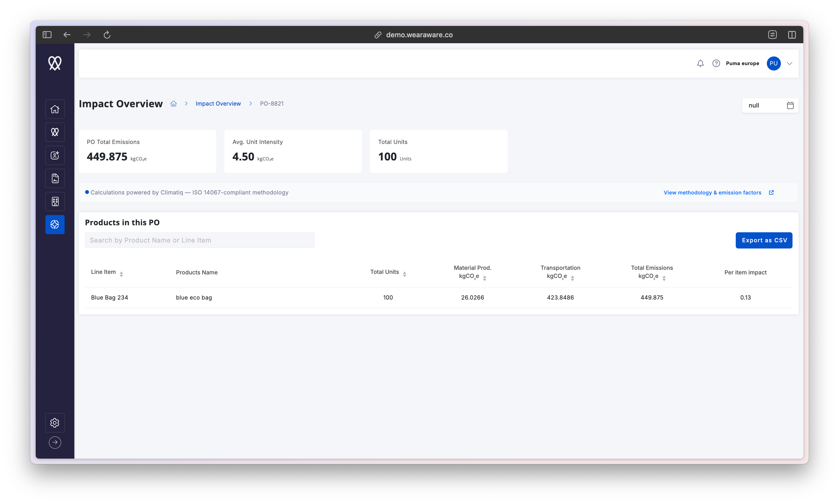Open the settings gear in the sidebar

coord(55,422)
